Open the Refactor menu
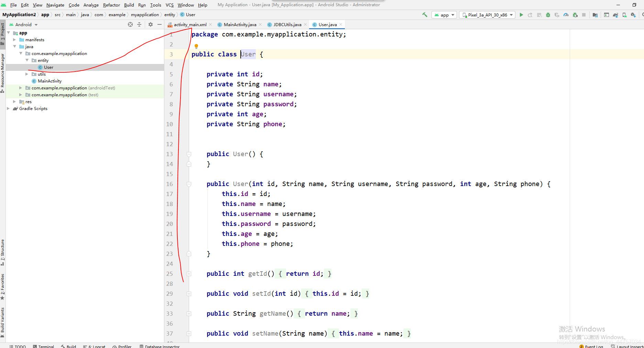The image size is (644, 348). point(111,5)
